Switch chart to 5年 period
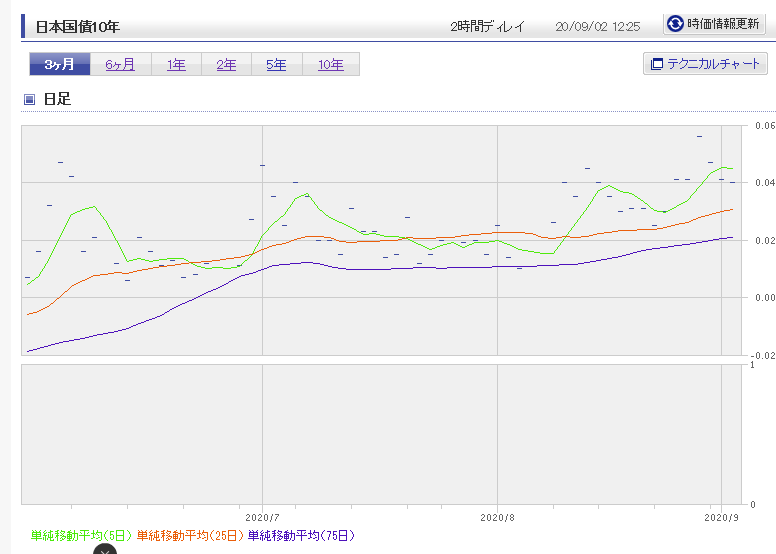Screen dimensions: 776x554 click(276, 64)
